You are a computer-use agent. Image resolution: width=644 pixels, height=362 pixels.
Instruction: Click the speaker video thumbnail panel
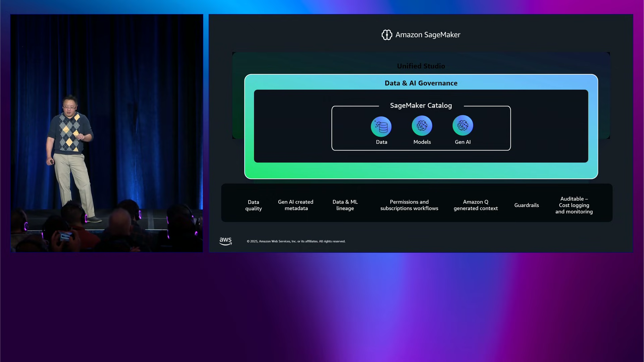pos(107,133)
